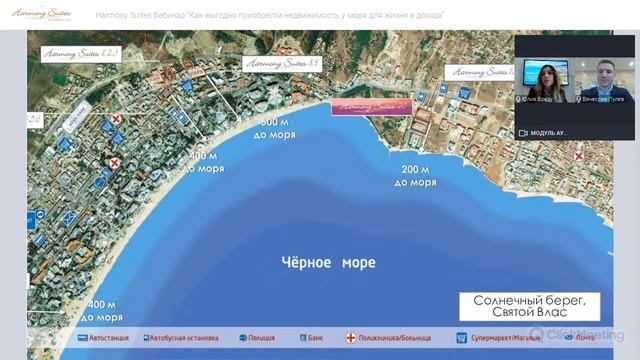Viewport: 640px width, 360px height.
Task: Select the webinar title text in header
Action: (269, 15)
